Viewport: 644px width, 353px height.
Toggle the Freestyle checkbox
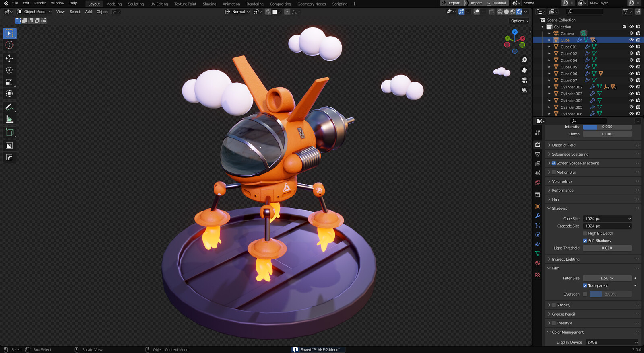(x=554, y=323)
